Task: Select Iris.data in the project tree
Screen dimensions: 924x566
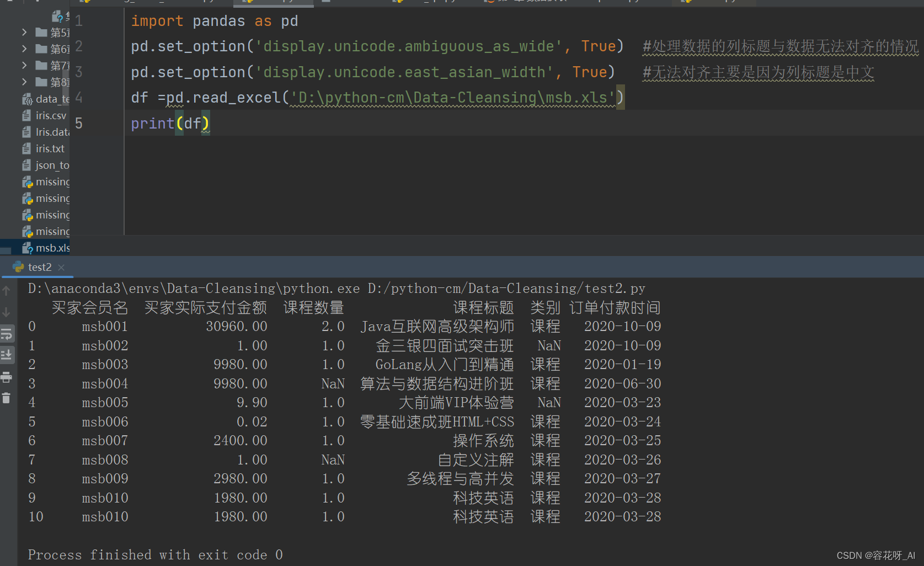Action: pyautogui.click(x=46, y=132)
